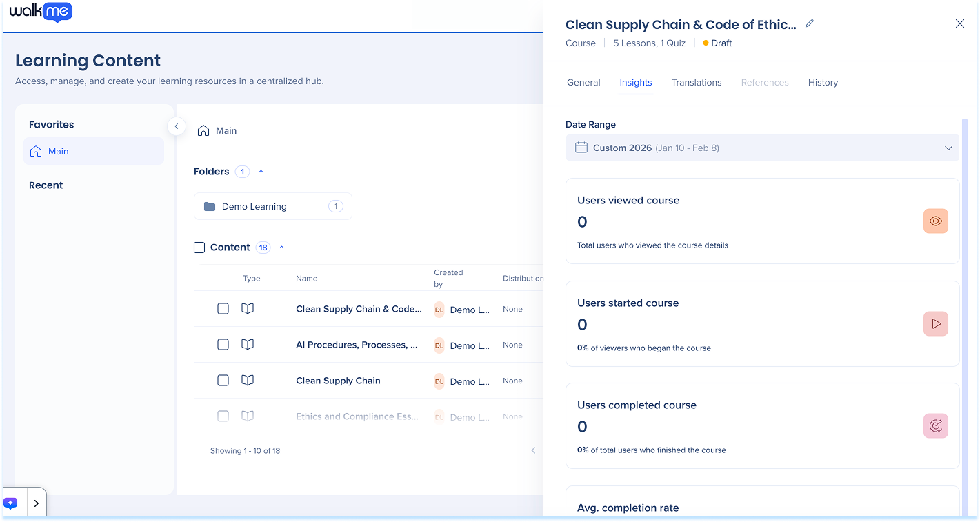The image size is (980, 522).
Task: Click the home icon in the Main breadcrumb
Action: (203, 131)
